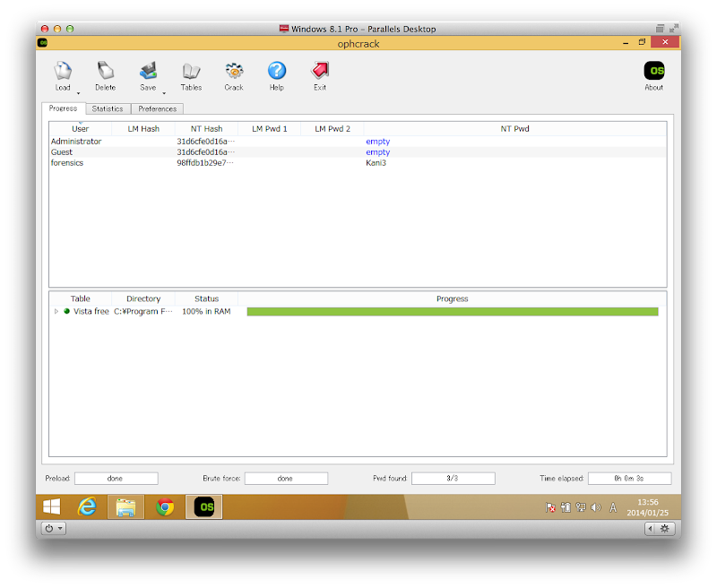Click the ophcrack taskbar icon

click(x=204, y=506)
